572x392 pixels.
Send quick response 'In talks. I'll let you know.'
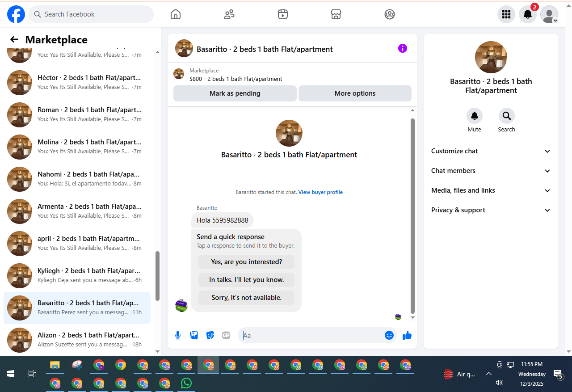pos(247,280)
